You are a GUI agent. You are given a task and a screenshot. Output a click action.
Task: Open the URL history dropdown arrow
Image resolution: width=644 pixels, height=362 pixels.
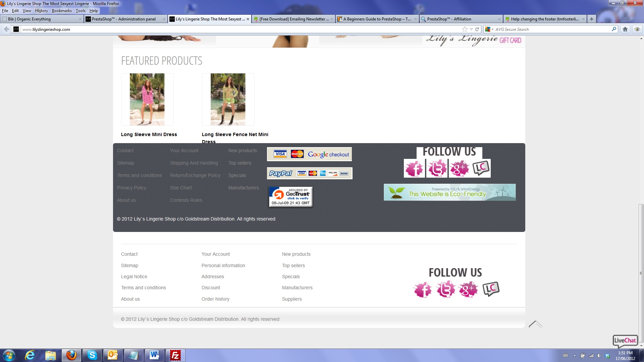(x=471, y=29)
